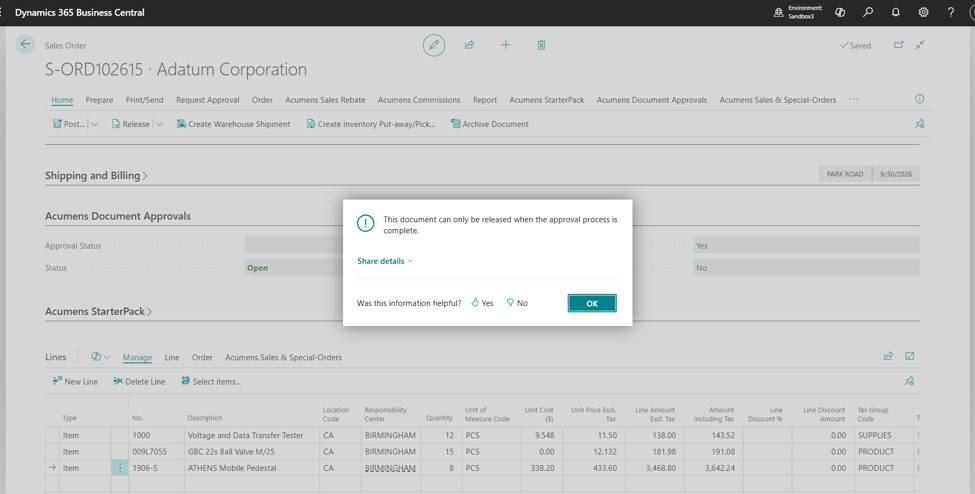The height and width of the screenshot is (494, 975).
Task: Click the info icon at ribbon right
Action: (919, 99)
